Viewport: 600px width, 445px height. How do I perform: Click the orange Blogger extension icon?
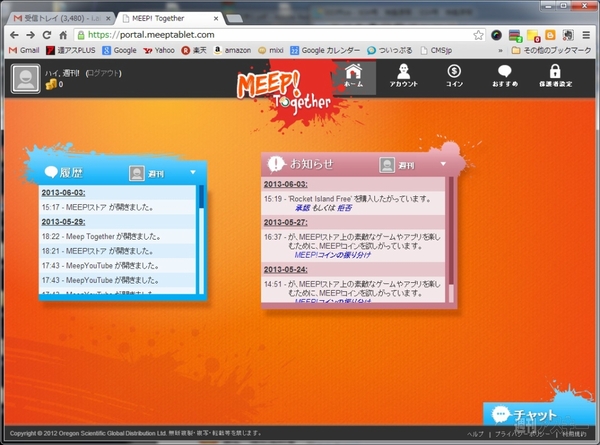tap(550, 35)
